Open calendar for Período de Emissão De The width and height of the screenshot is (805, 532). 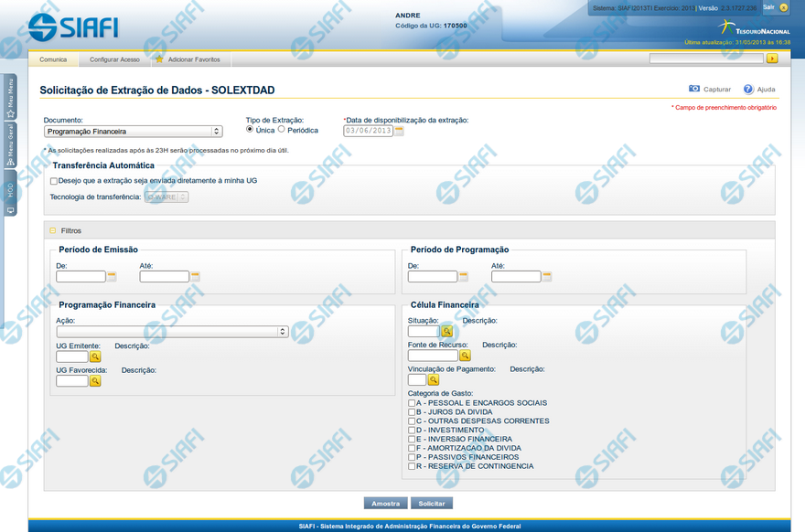point(112,276)
